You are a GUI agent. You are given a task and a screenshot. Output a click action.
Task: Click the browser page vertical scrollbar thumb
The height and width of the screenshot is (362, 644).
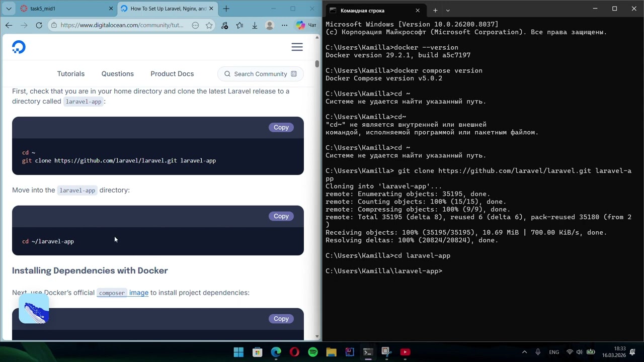[317, 64]
